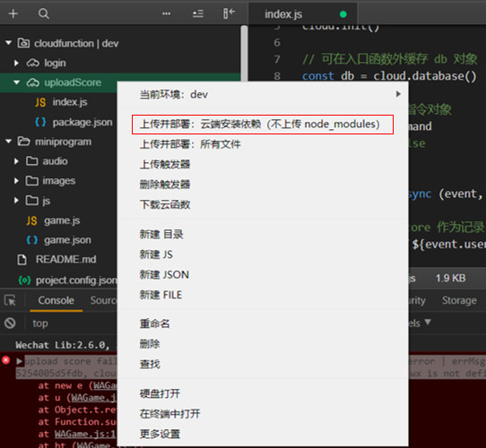Viewport: 486px width, 448px height.
Task: Click the file tree vertical scrollbar
Action: [x=244, y=53]
